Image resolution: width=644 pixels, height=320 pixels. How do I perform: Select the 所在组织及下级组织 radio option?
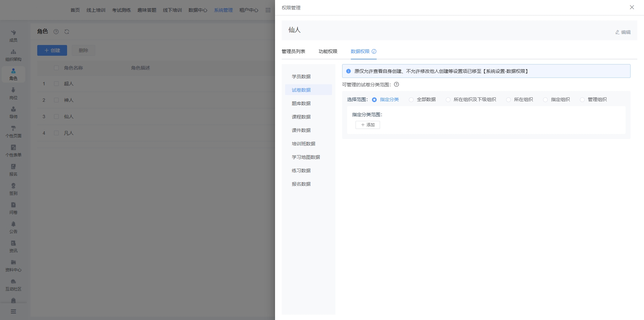[x=448, y=100]
